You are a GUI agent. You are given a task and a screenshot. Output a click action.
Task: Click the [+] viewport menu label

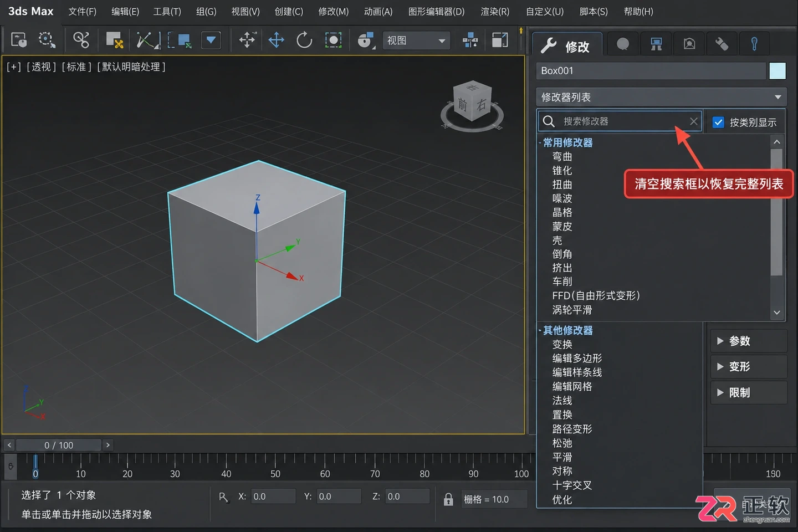pyautogui.click(x=14, y=67)
